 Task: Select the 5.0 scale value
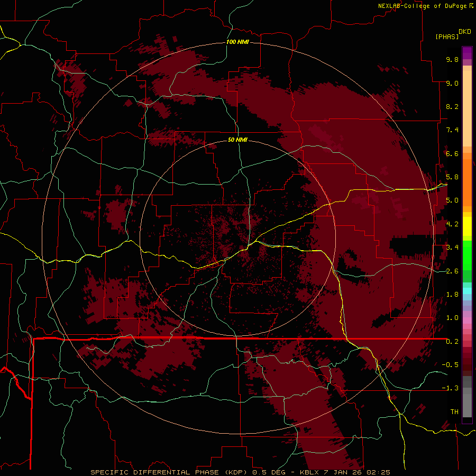coord(452,200)
